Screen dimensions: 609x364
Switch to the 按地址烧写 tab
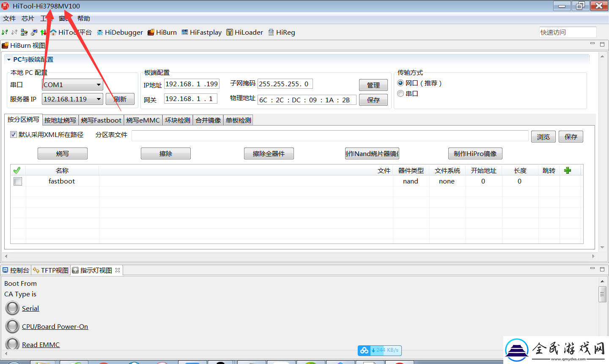(60, 120)
